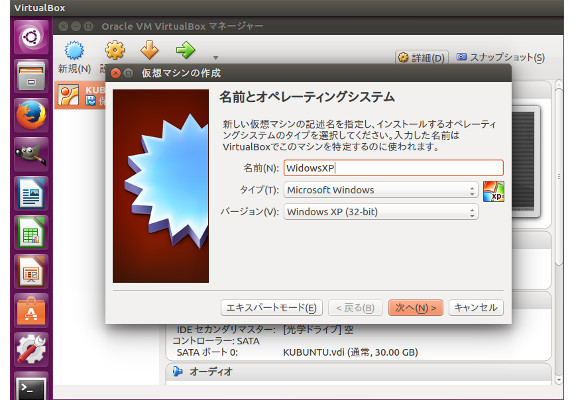The width and height of the screenshot is (575, 400).
Task: Open LibreOffice Calc from the launcher
Action: click(x=31, y=232)
